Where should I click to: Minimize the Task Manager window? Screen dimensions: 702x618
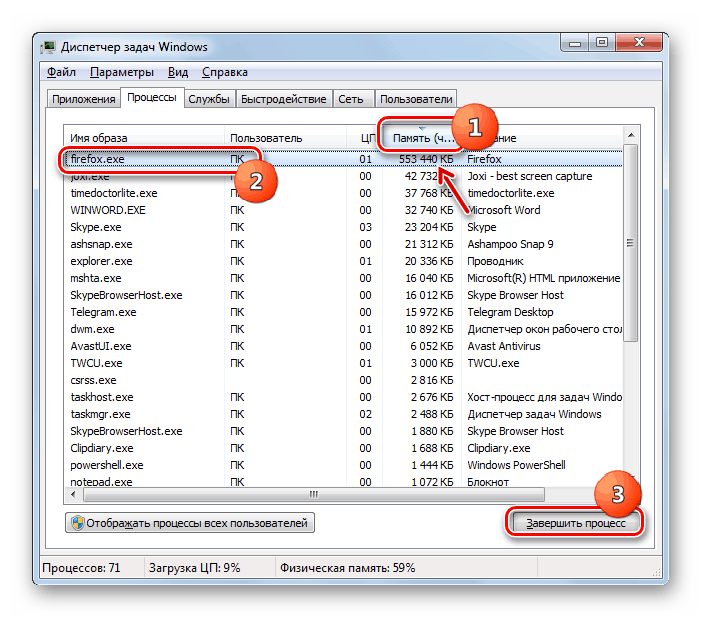click(575, 43)
